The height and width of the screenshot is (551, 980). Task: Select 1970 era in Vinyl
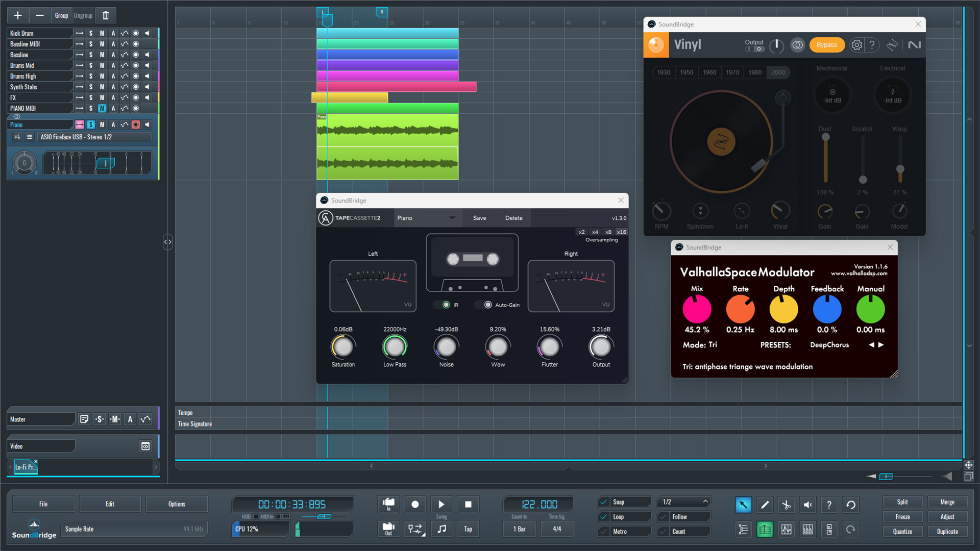[732, 72]
